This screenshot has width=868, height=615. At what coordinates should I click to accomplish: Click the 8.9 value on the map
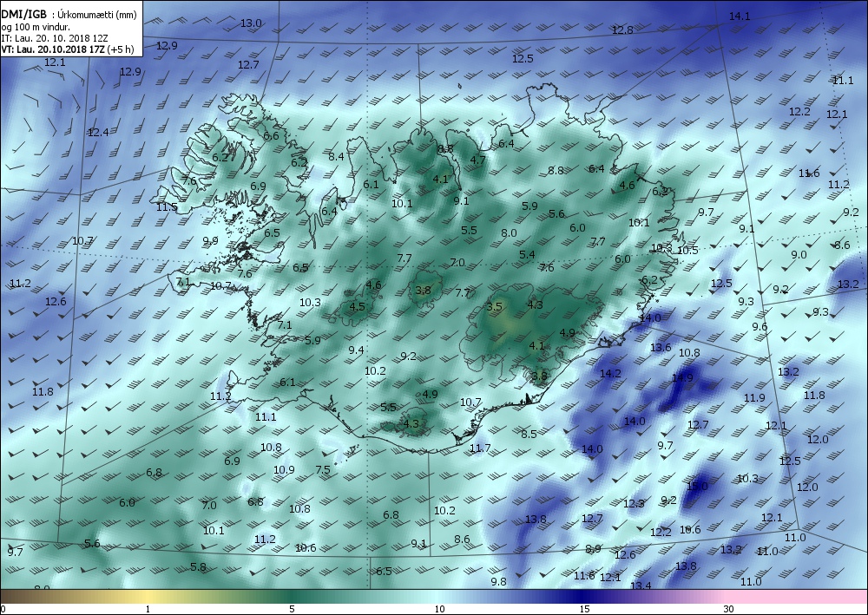point(593,548)
